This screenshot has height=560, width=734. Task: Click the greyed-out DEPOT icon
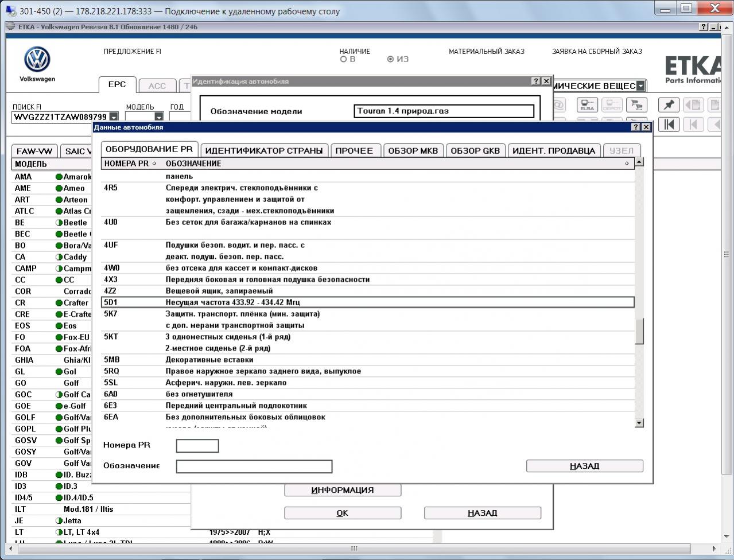[611, 105]
